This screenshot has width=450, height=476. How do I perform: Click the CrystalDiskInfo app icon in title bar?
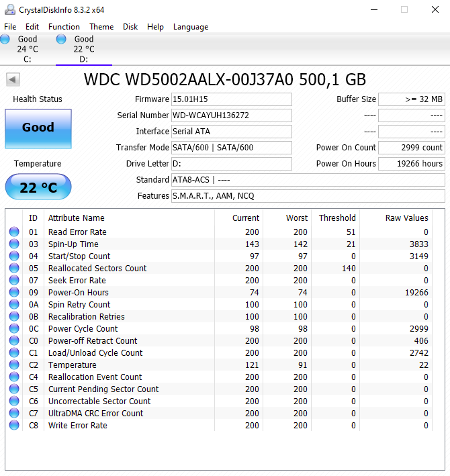pyautogui.click(x=9, y=9)
